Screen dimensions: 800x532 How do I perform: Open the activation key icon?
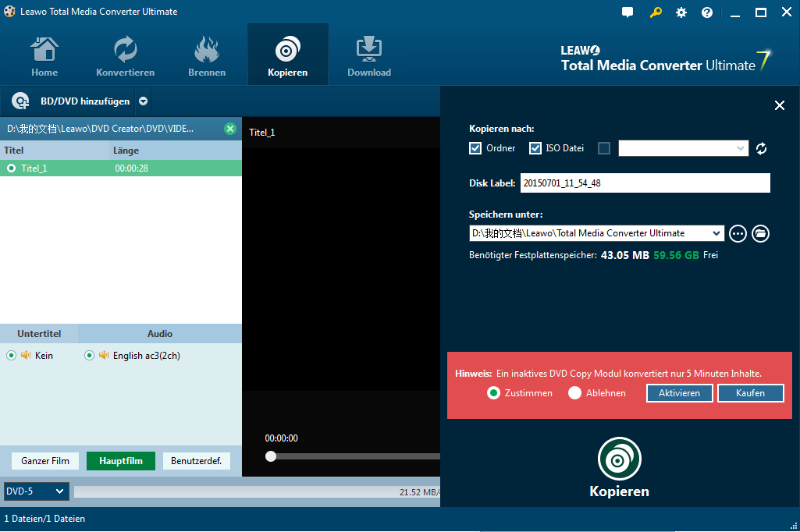click(x=656, y=12)
